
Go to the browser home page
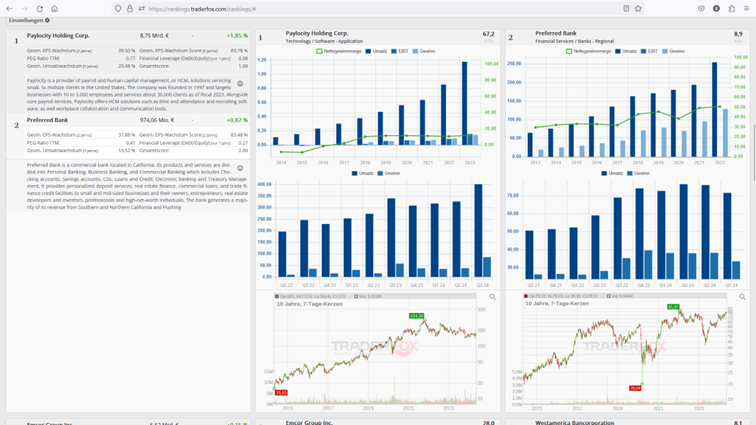pyautogui.click(x=54, y=8)
